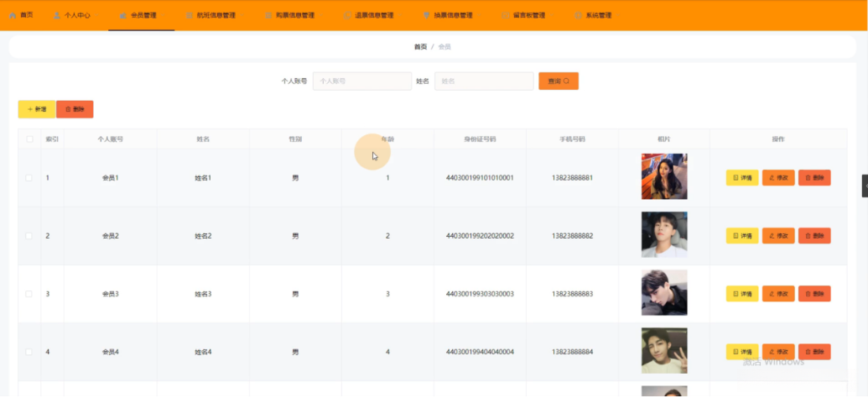Check the checkbox for row 会员1

tap(29, 178)
